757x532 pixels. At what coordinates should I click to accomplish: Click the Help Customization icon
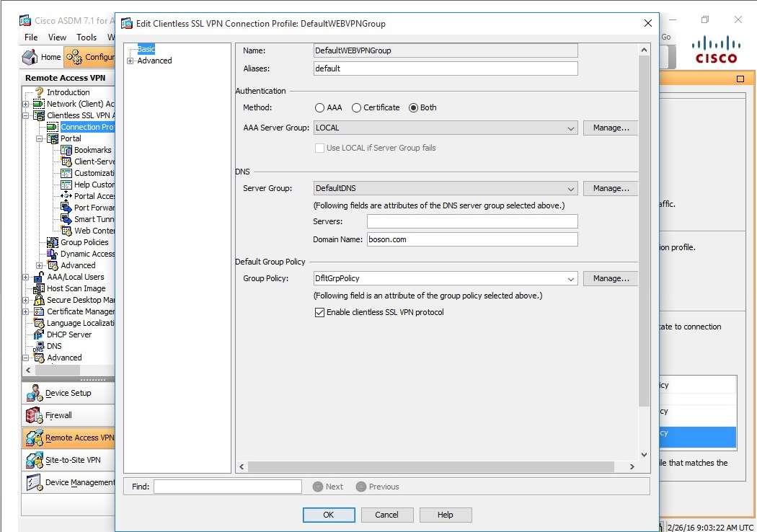coord(66,185)
